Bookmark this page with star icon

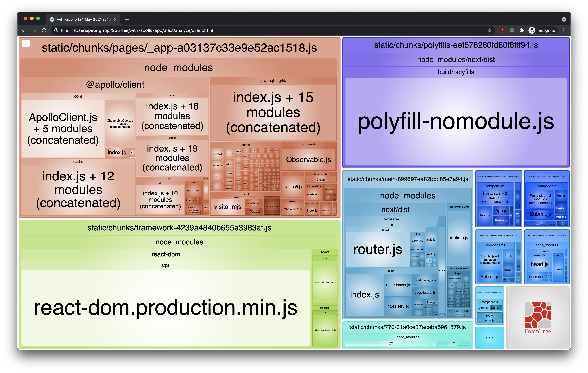(x=490, y=30)
